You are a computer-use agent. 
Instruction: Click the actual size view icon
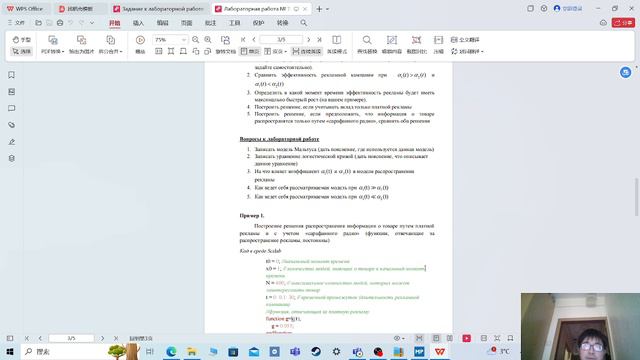point(159,51)
